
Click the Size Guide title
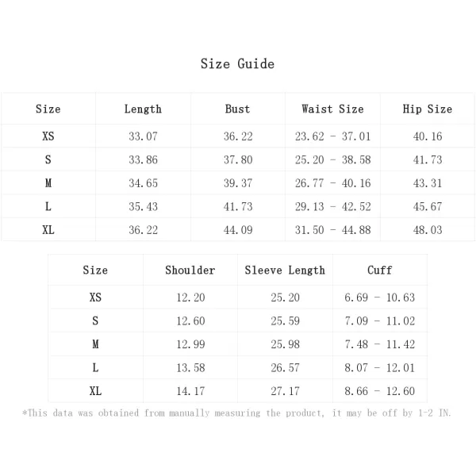pos(237,63)
